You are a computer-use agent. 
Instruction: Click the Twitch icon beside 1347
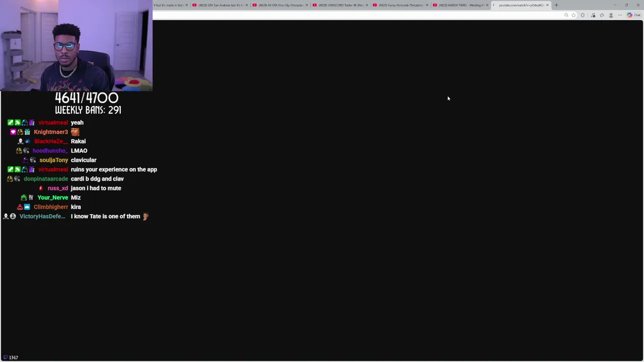point(6,357)
